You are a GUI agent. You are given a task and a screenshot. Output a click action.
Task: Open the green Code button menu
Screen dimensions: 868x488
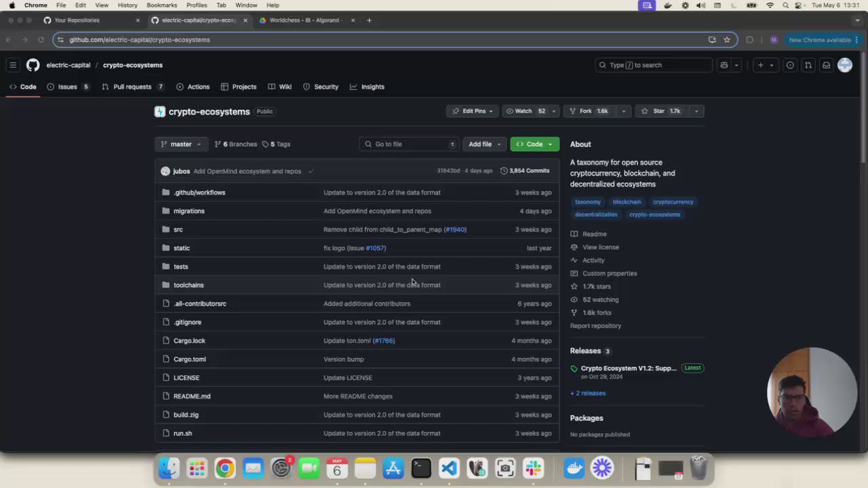point(534,144)
